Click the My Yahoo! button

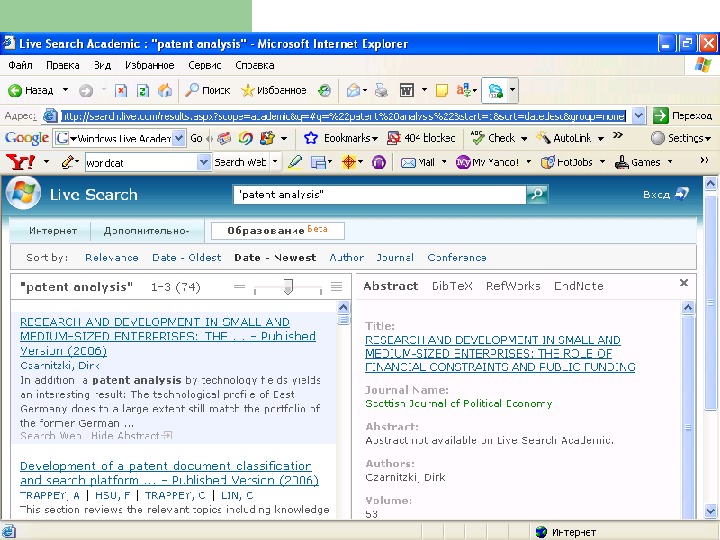tap(487, 162)
